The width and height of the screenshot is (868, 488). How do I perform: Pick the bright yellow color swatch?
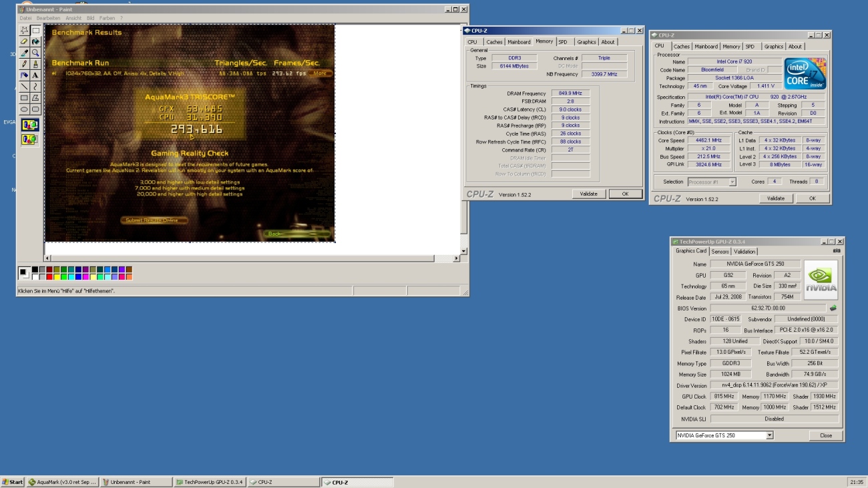(x=57, y=276)
